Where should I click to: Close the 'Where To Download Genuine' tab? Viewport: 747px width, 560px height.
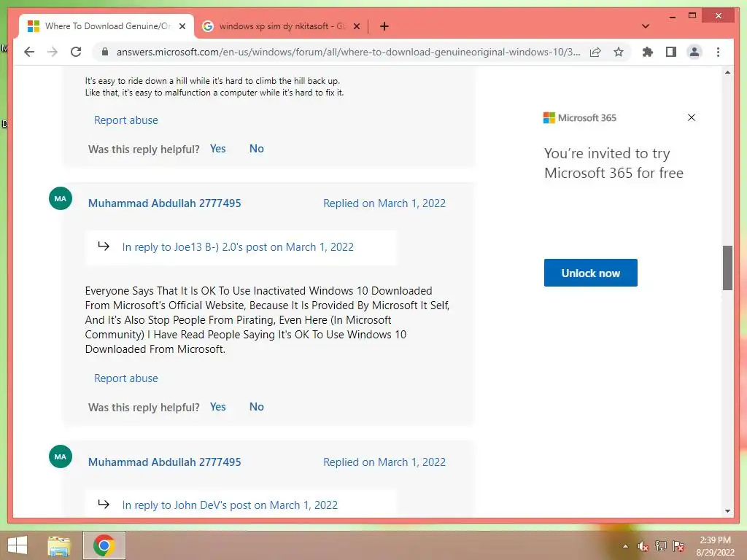click(182, 27)
